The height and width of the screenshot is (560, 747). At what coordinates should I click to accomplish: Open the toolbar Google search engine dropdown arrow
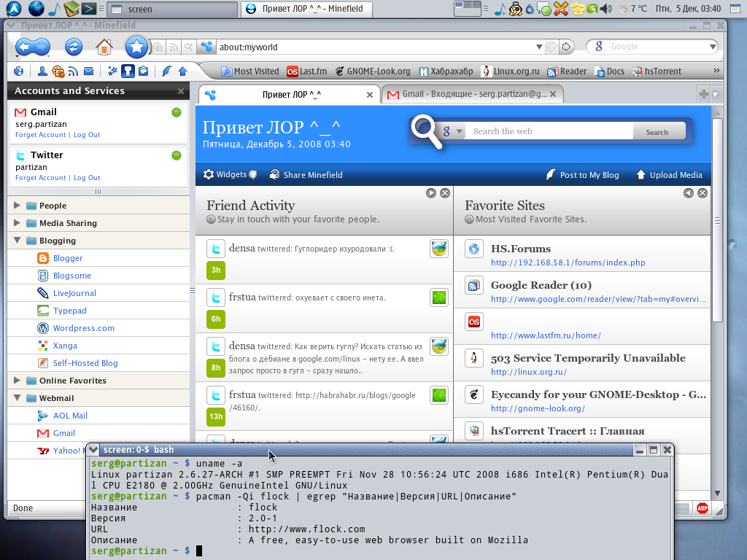coord(713,47)
